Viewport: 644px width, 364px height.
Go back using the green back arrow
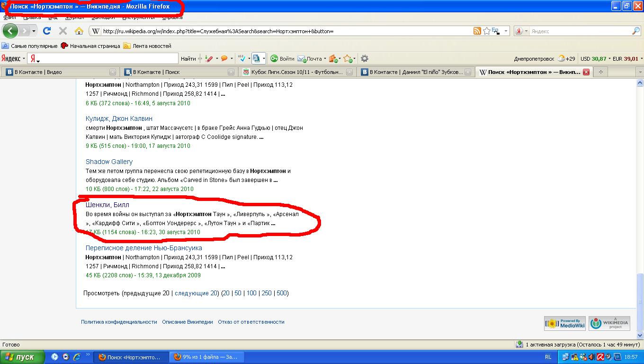tap(10, 31)
